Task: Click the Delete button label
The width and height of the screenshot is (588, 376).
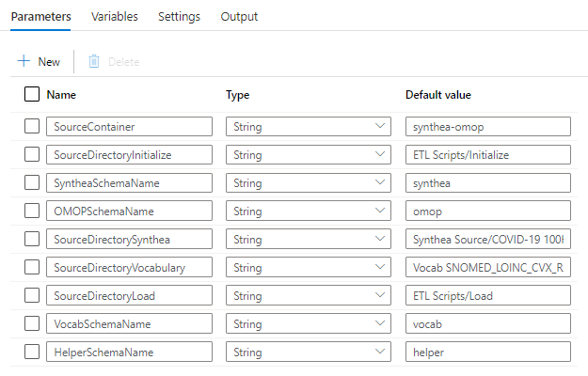Action: (123, 62)
